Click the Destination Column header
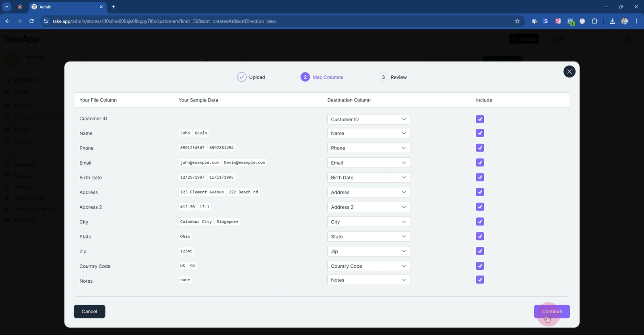644x335 pixels. 349,100
